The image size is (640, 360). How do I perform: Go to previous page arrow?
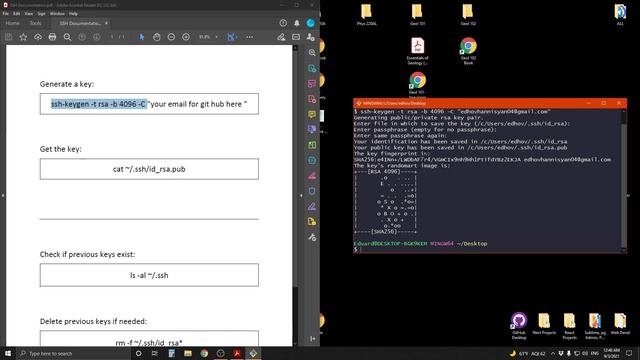click(x=82, y=37)
